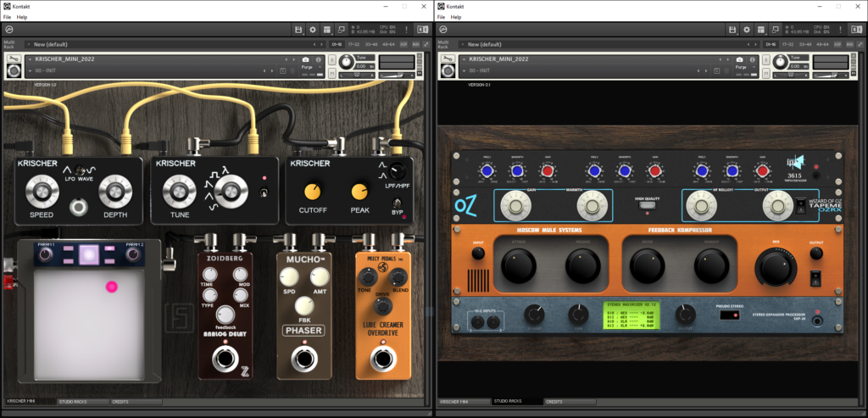Screen dimensions: 868x418
Task: Select channel page 49-64 in right window
Action: (x=822, y=44)
